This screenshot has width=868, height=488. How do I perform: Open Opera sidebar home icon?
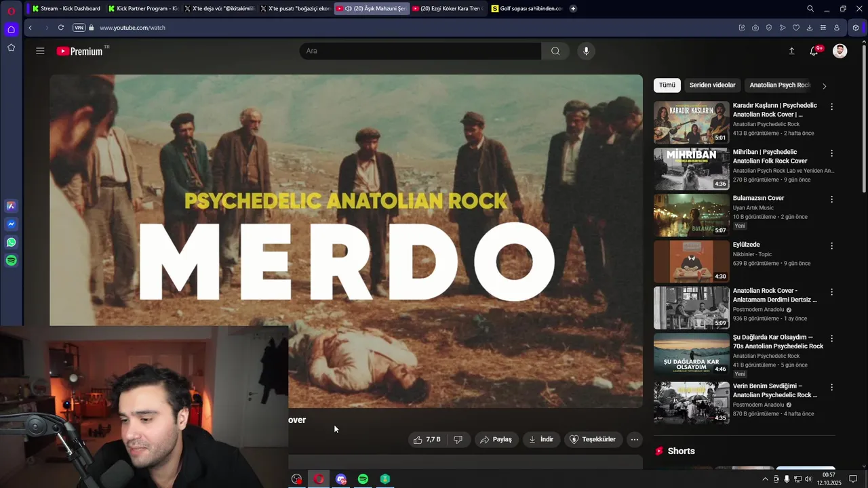tap(11, 29)
